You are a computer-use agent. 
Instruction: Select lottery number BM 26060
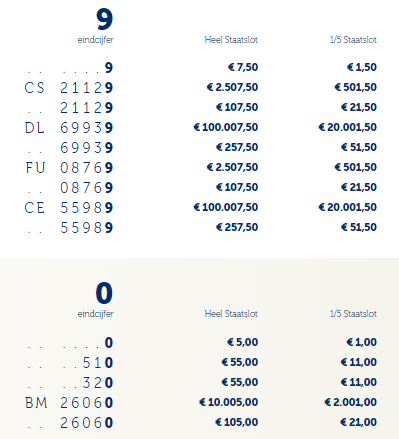pos(69,403)
